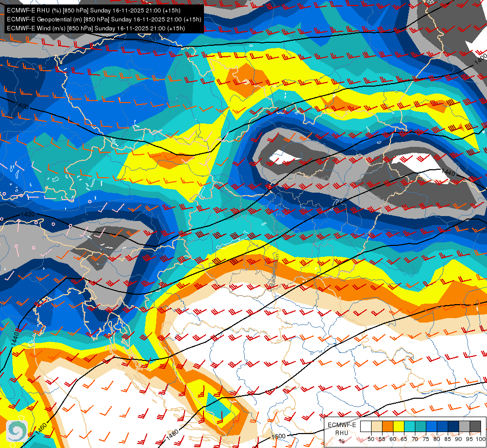
Task: Click the RHU label in the legend
Action: point(342,433)
